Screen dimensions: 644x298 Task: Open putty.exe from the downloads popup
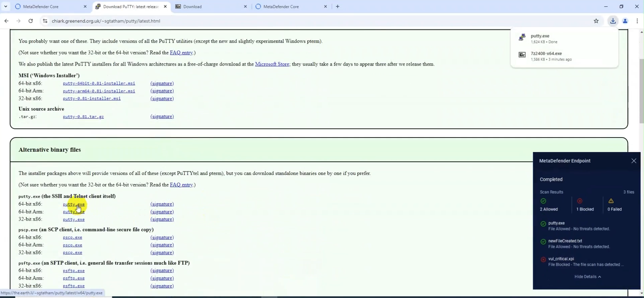point(564,38)
